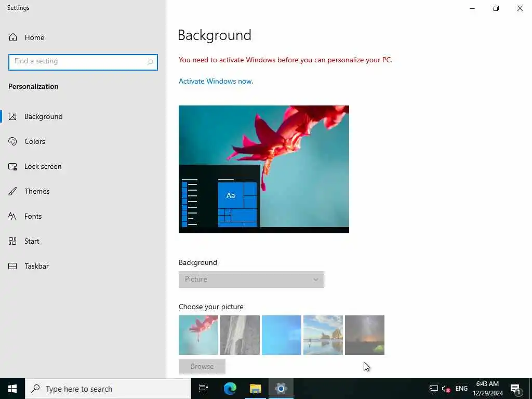Click the search magnifier in Find a setting

coord(150,62)
